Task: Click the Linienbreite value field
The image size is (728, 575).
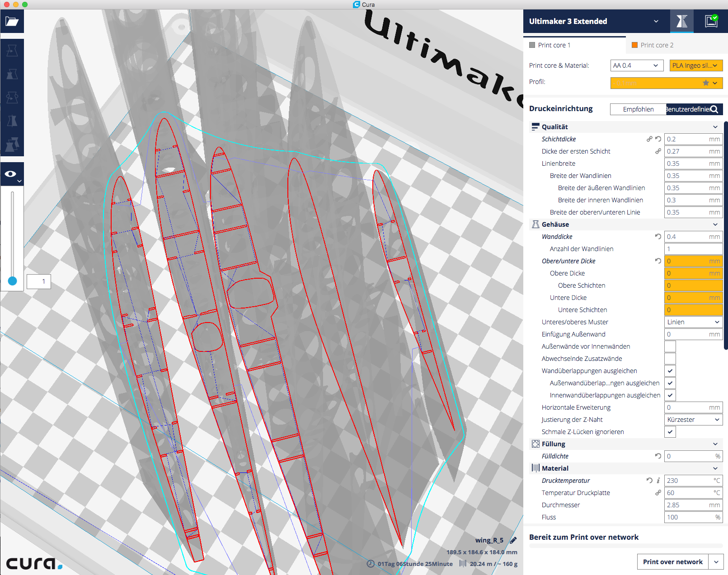Action: (x=694, y=164)
